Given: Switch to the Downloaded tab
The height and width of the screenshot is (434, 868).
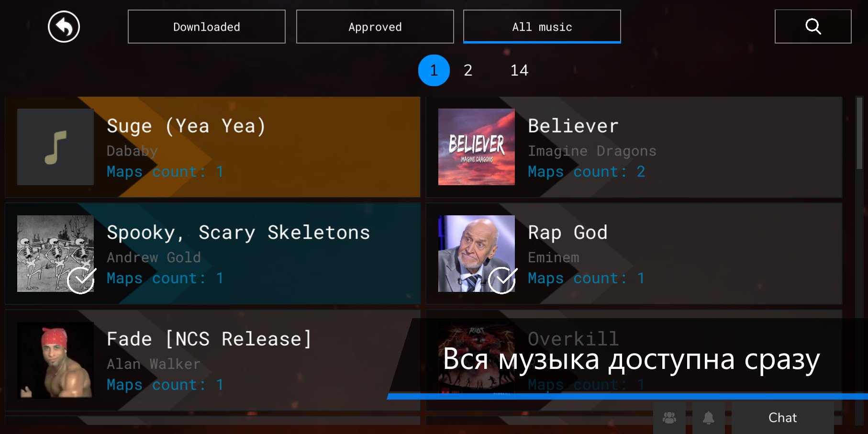Looking at the screenshot, I should [x=207, y=27].
